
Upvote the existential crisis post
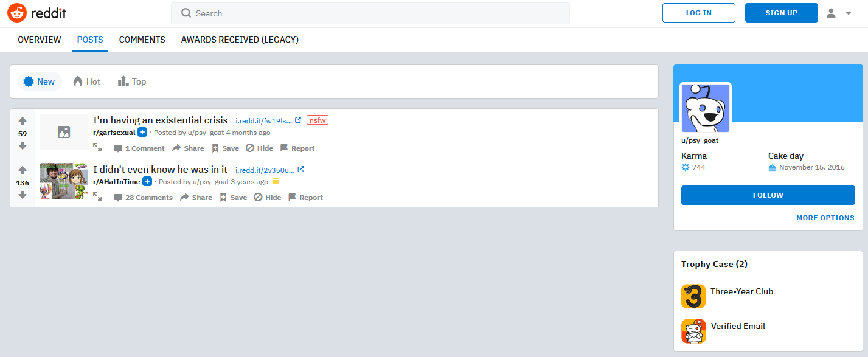point(23,121)
